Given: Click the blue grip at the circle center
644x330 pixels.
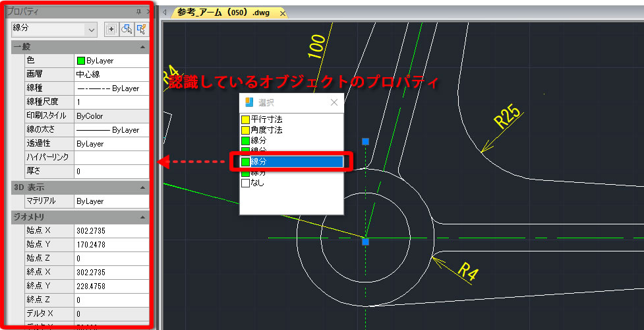Looking at the screenshot, I should pos(366,242).
